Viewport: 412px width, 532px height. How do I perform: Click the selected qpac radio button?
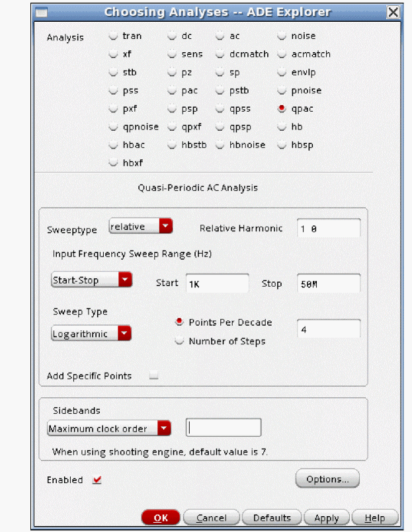(x=282, y=108)
